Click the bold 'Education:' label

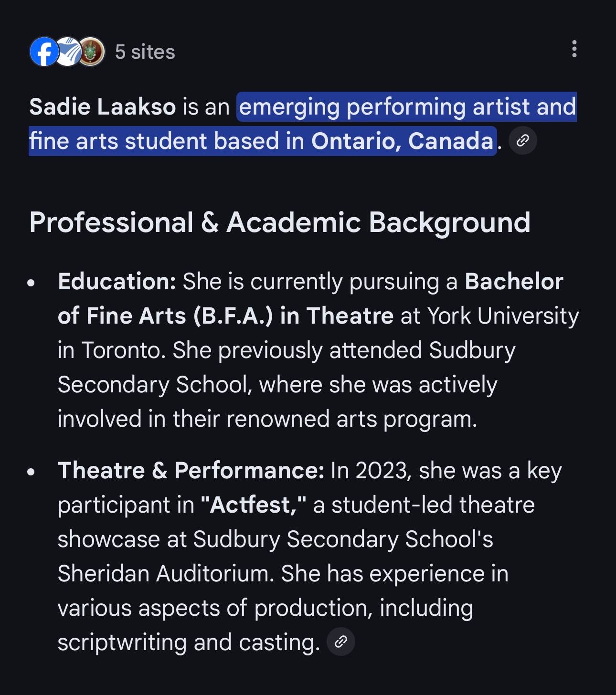click(117, 282)
